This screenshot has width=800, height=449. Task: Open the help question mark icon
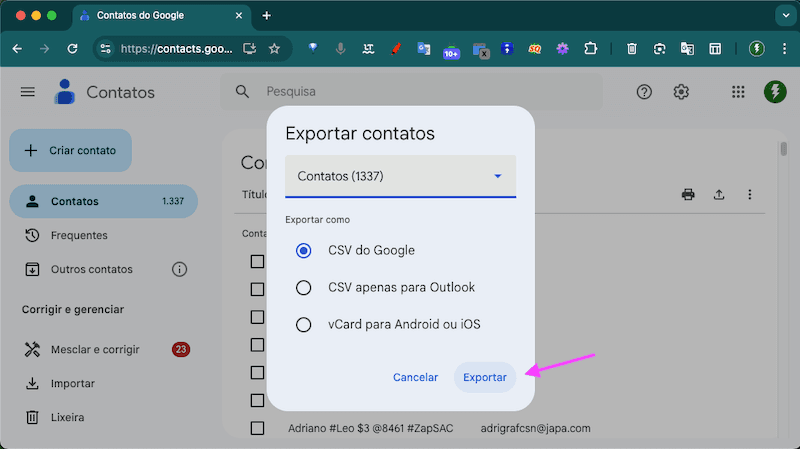644,92
